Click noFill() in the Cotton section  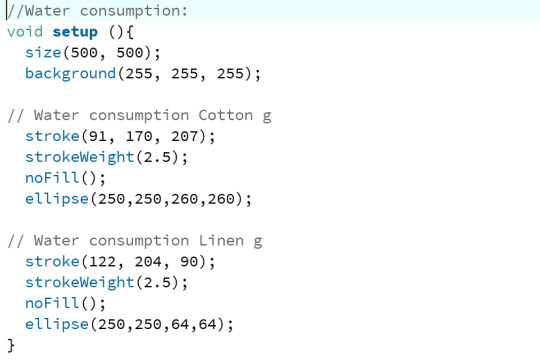click(x=65, y=178)
